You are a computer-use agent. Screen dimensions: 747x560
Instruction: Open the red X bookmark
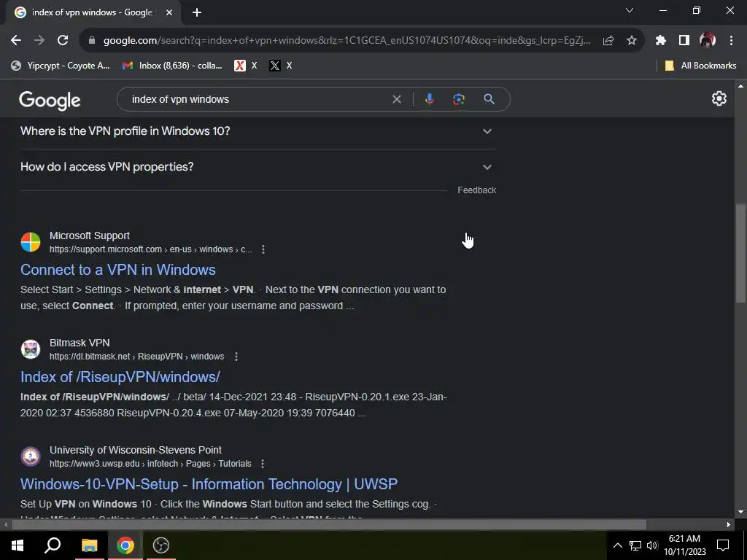pos(246,66)
